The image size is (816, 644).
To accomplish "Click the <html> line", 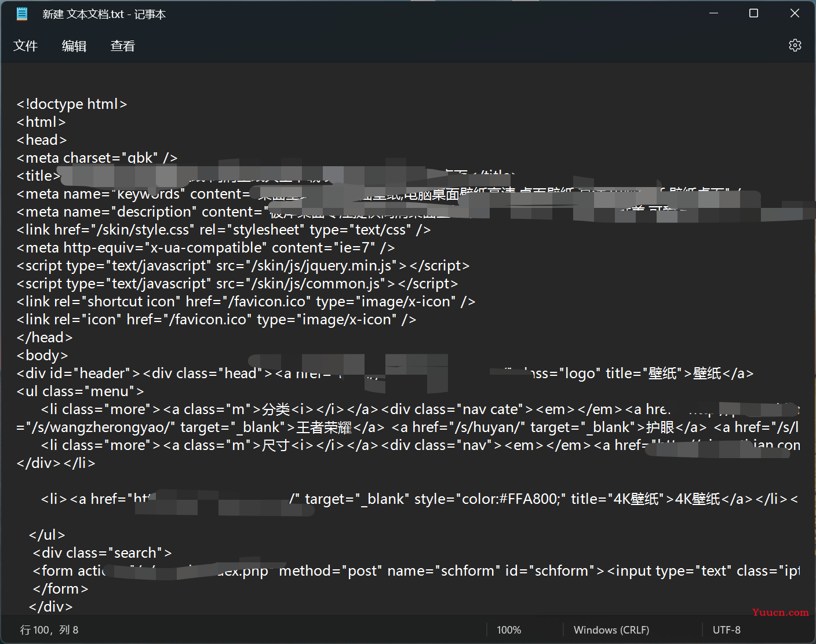I will tap(41, 122).
